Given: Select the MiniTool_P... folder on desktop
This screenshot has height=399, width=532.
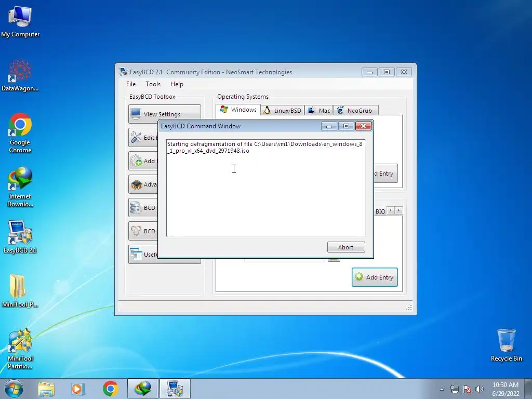Looking at the screenshot, I should point(20,291).
